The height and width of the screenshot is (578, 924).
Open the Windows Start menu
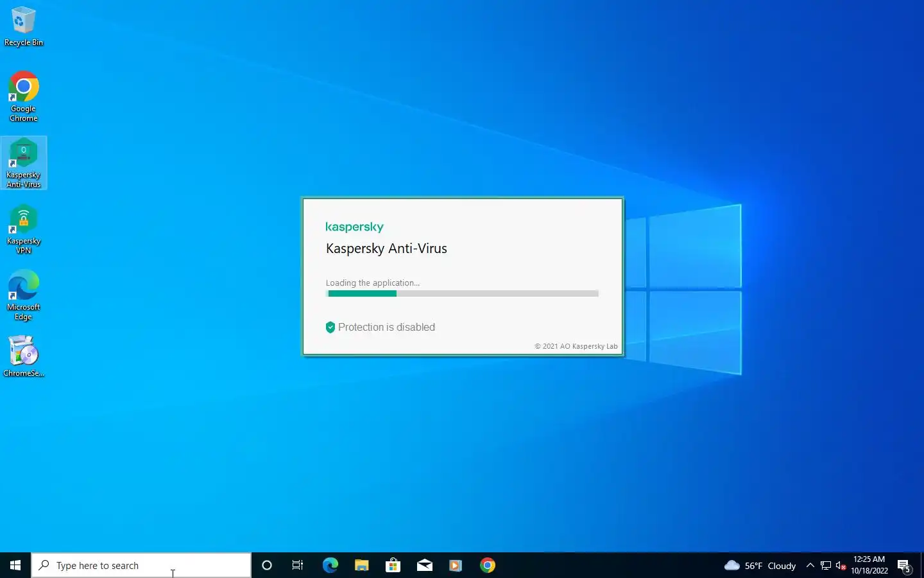pos(15,565)
